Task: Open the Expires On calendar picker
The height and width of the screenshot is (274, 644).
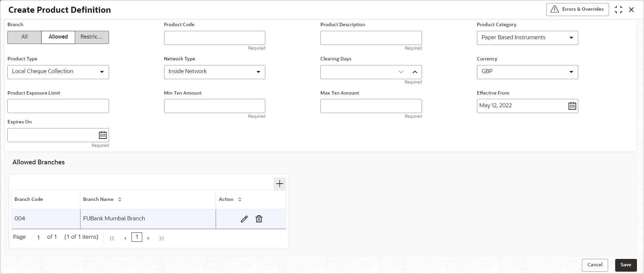Action: click(x=103, y=135)
